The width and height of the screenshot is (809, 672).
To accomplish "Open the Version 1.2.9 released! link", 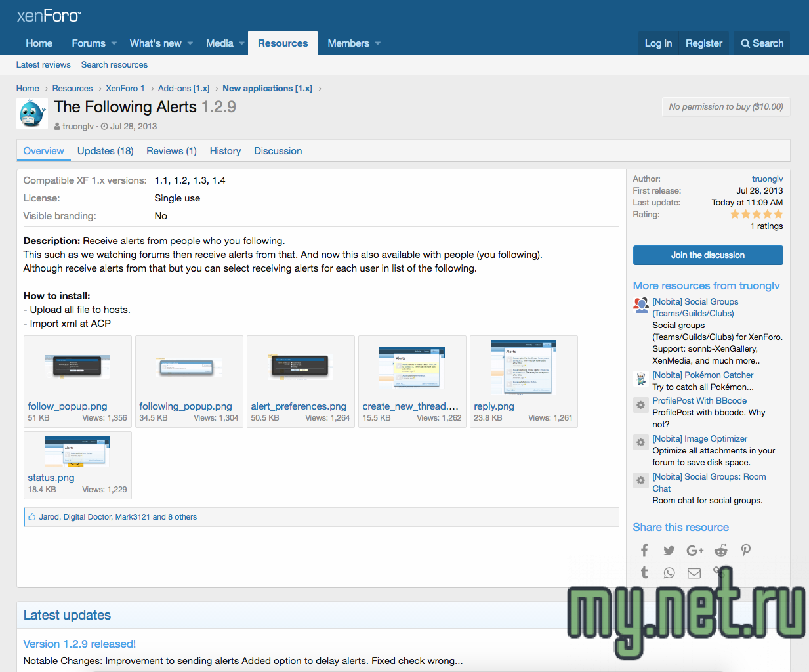I will coord(79,644).
